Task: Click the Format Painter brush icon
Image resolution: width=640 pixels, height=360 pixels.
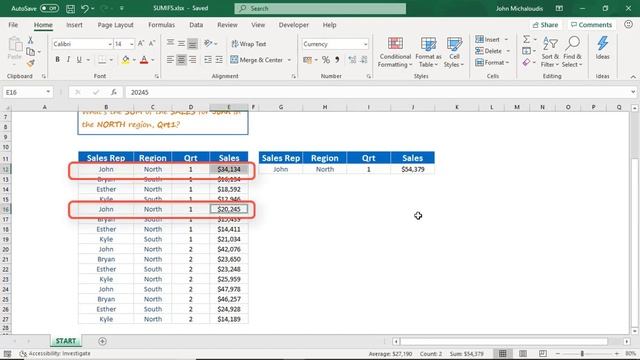Action: pos(30,63)
